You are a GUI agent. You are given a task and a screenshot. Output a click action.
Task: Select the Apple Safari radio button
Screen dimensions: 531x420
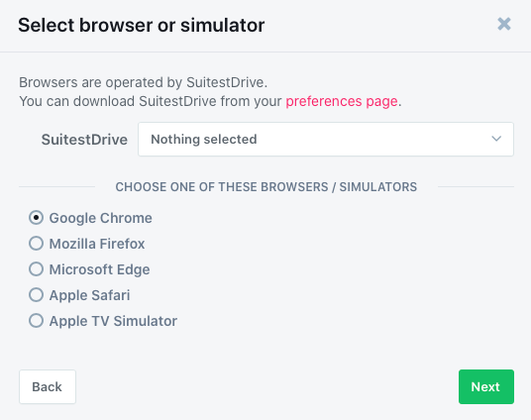click(x=36, y=294)
